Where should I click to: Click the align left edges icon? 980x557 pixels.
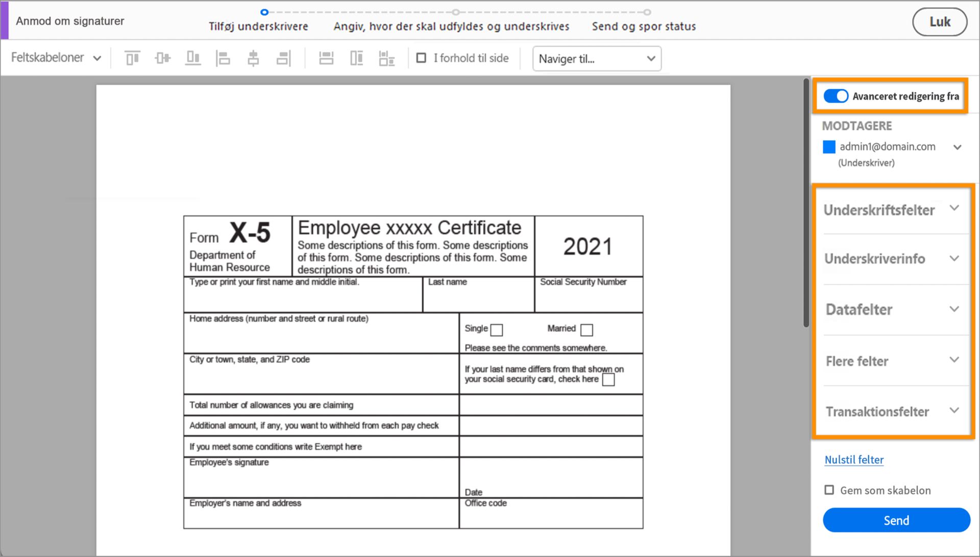(223, 58)
